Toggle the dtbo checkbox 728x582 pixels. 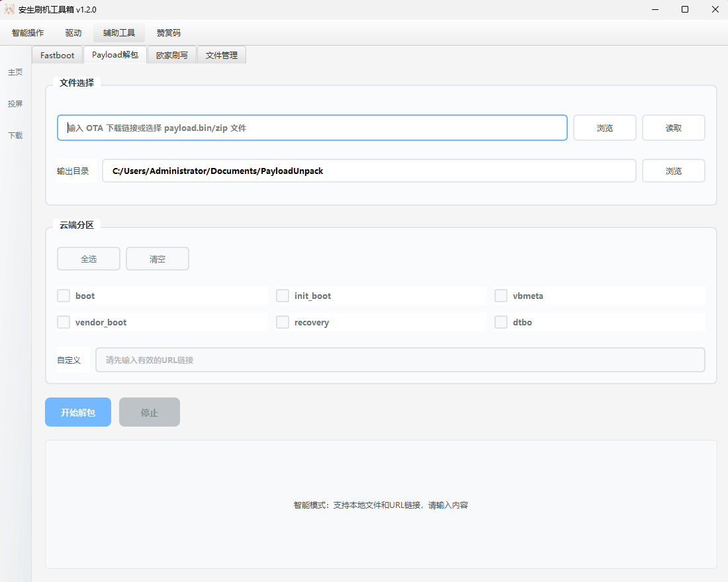tap(501, 322)
